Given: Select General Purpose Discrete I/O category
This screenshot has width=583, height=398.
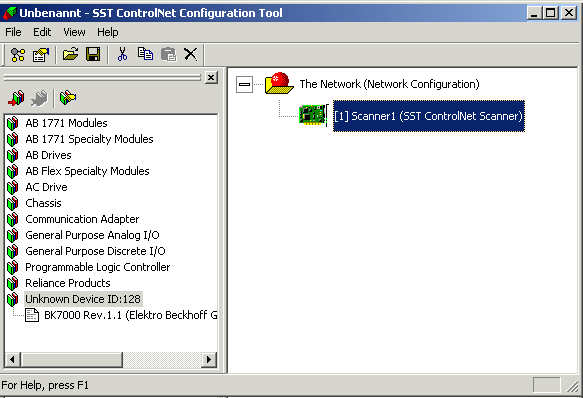Looking at the screenshot, I should [95, 251].
